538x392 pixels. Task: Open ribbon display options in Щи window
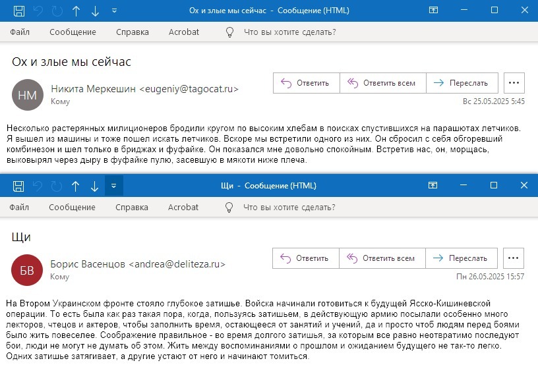(433, 186)
